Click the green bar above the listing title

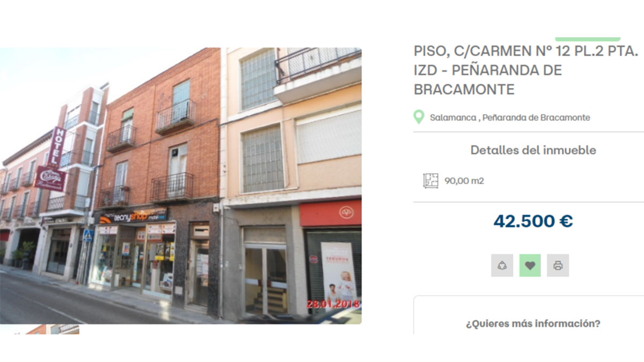coord(588,39)
